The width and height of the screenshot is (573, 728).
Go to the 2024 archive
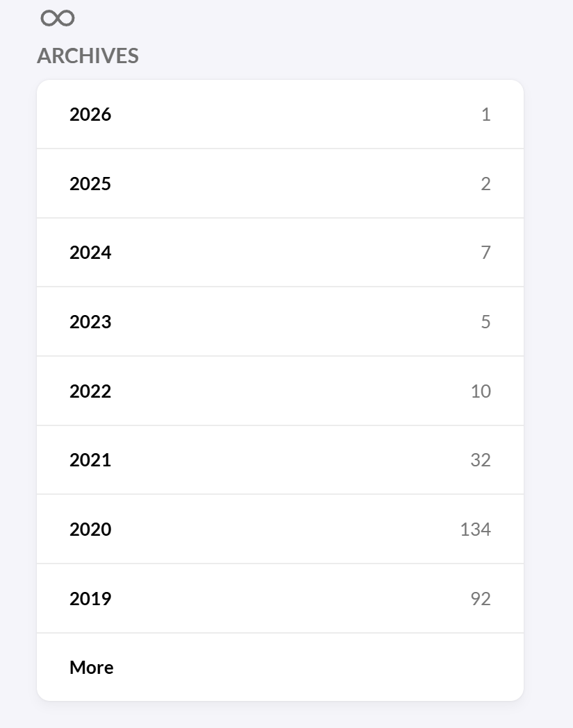(90, 253)
